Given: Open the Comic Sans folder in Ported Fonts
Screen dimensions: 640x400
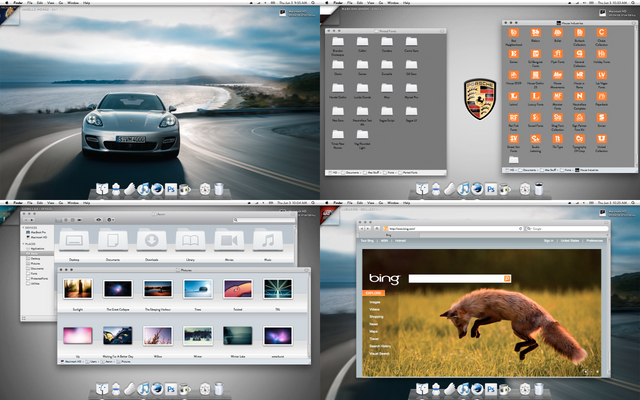Looking at the screenshot, I should (411, 41).
